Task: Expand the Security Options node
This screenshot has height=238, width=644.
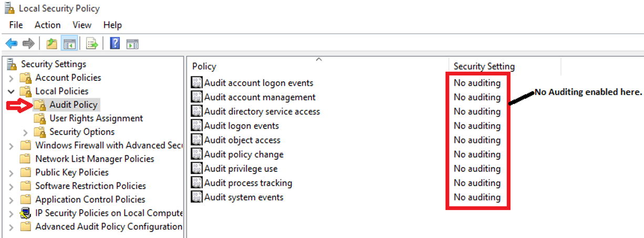Action: pyautogui.click(x=26, y=132)
